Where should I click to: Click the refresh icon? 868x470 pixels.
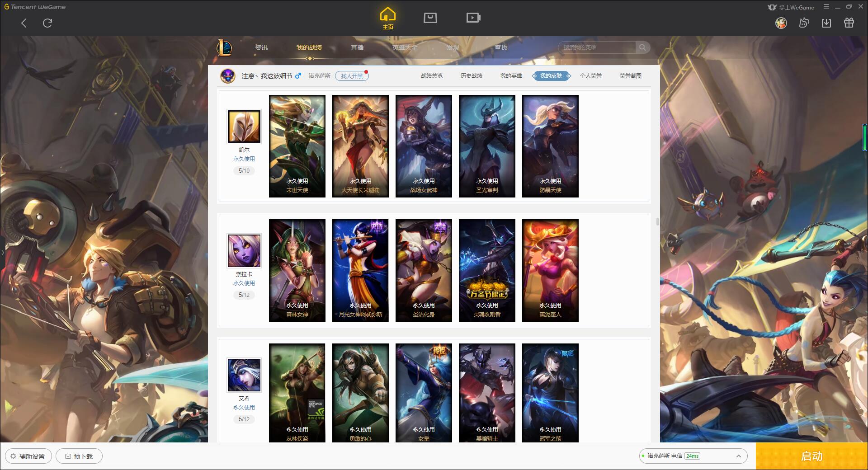47,23
